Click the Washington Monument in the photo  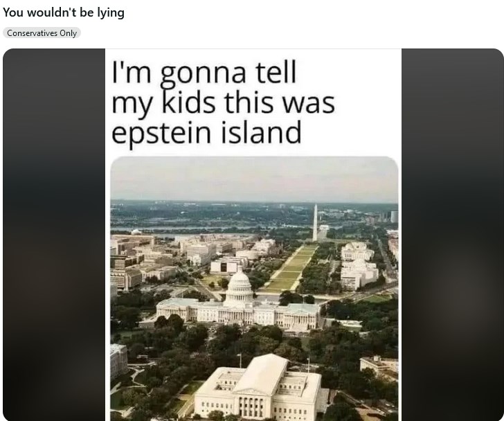coord(315,223)
